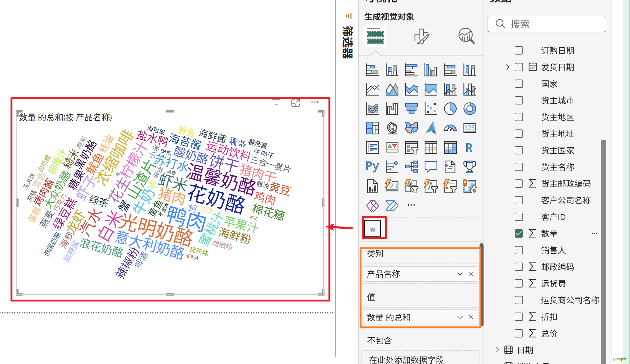Remove 数量 的总和 from the value well
This screenshot has width=630, height=364.
pos(471,317)
